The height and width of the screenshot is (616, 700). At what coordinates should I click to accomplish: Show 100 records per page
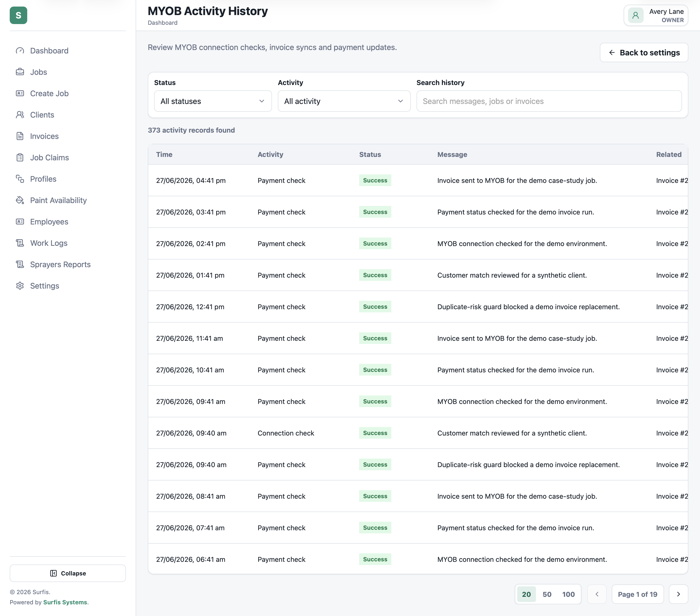(x=569, y=594)
